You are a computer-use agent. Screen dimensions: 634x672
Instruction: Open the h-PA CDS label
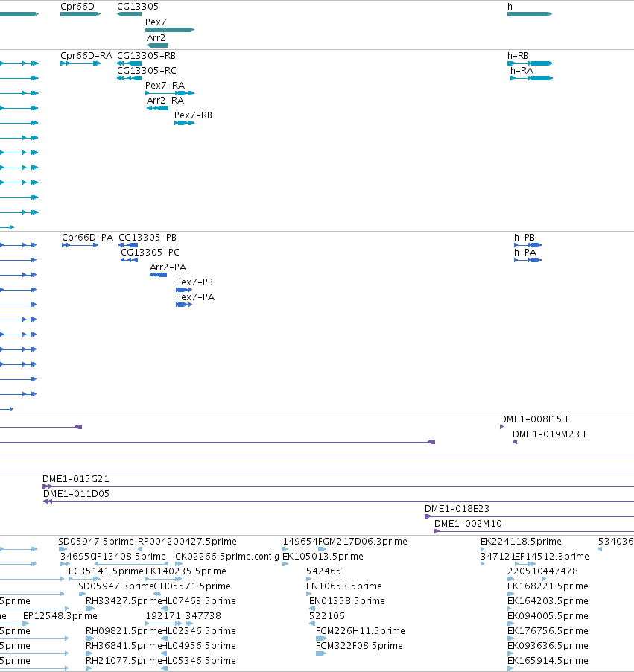point(525,252)
